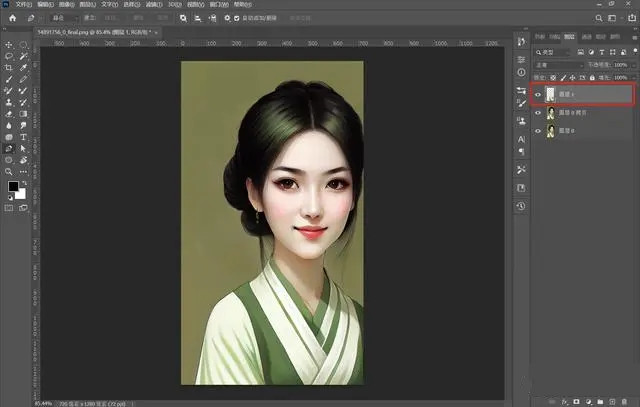Switch to the 路径 (Paths) tab
This screenshot has height=407, width=640.
[x=600, y=37]
